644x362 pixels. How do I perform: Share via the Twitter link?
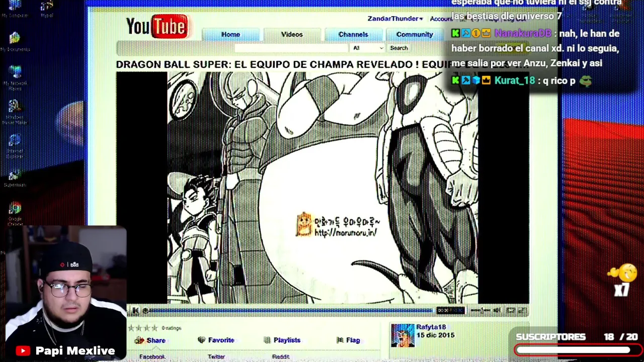pos(216,356)
